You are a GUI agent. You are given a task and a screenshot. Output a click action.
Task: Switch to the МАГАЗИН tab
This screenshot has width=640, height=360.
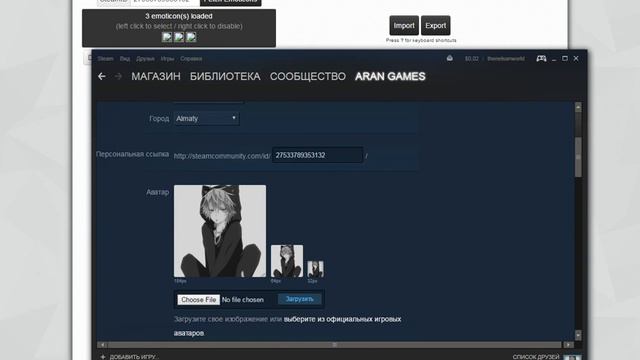156,76
